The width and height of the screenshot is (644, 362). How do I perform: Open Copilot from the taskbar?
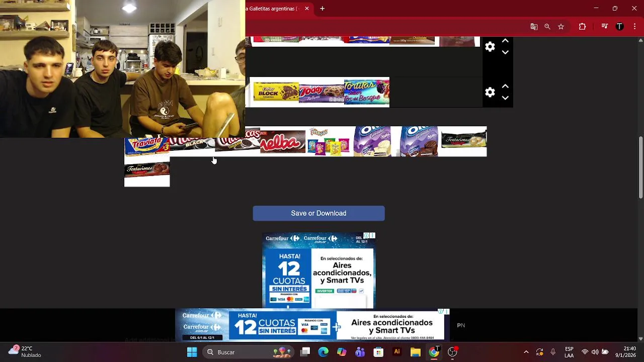[x=342, y=352]
